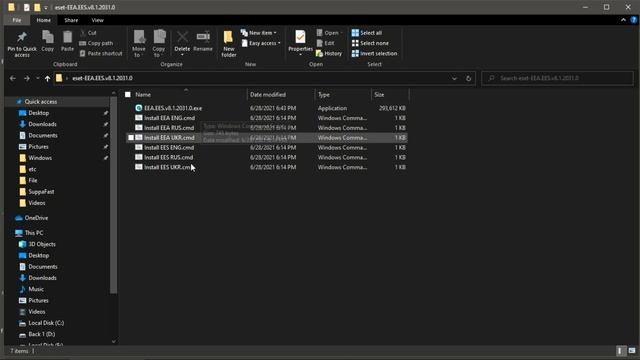The width and height of the screenshot is (640, 360).
Task: Switch to large icons view in status bar
Action: coord(632,351)
